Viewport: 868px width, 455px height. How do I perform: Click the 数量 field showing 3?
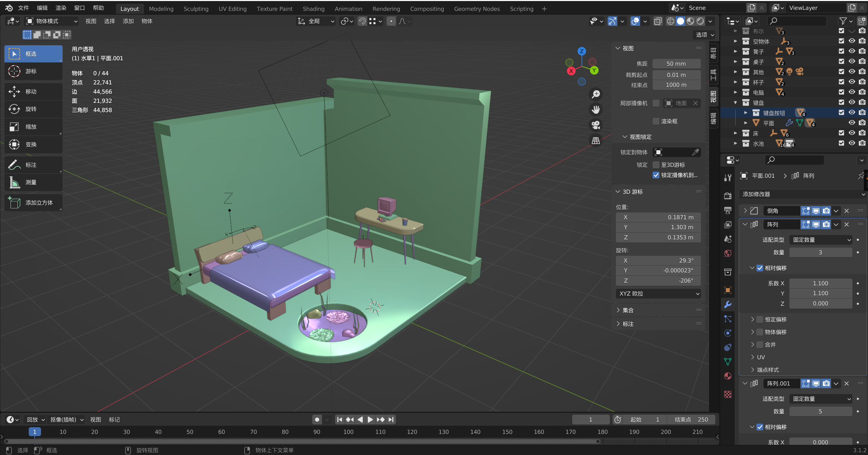click(820, 252)
